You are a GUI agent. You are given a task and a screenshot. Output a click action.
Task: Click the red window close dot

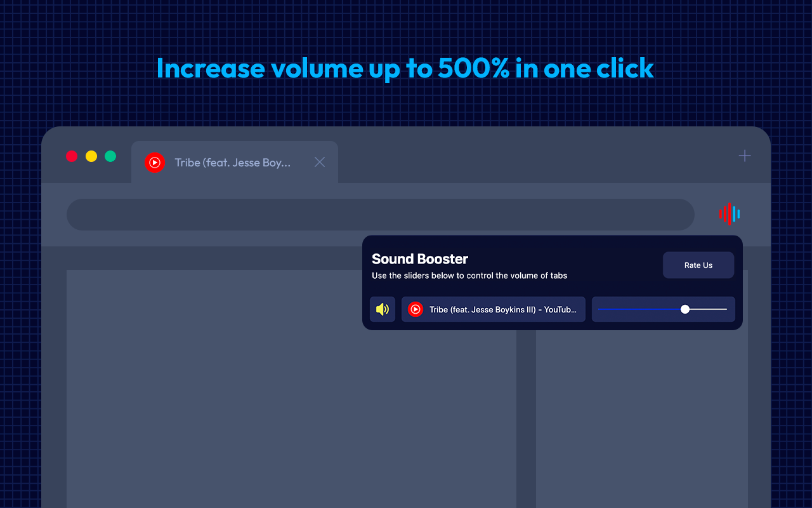click(72, 156)
